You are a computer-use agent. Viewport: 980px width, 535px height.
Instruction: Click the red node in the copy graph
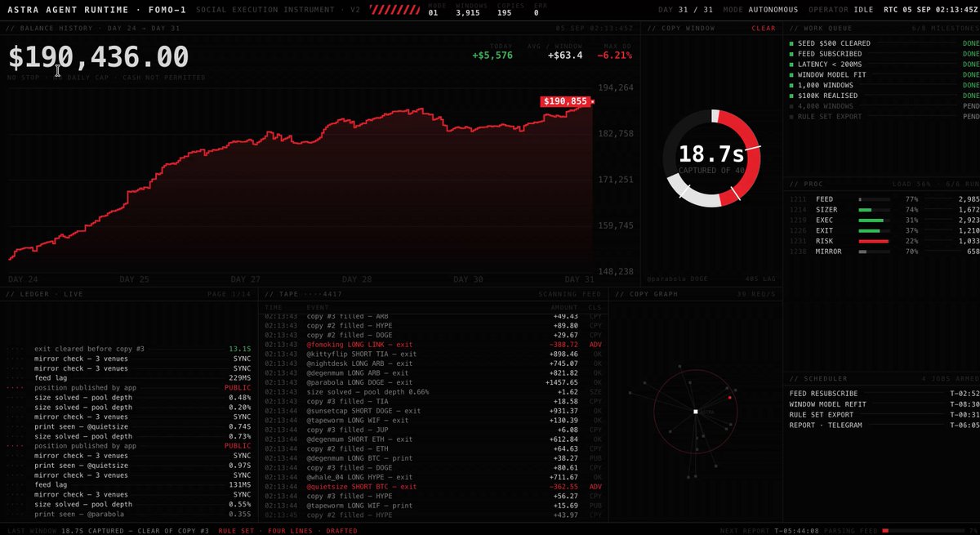point(729,398)
